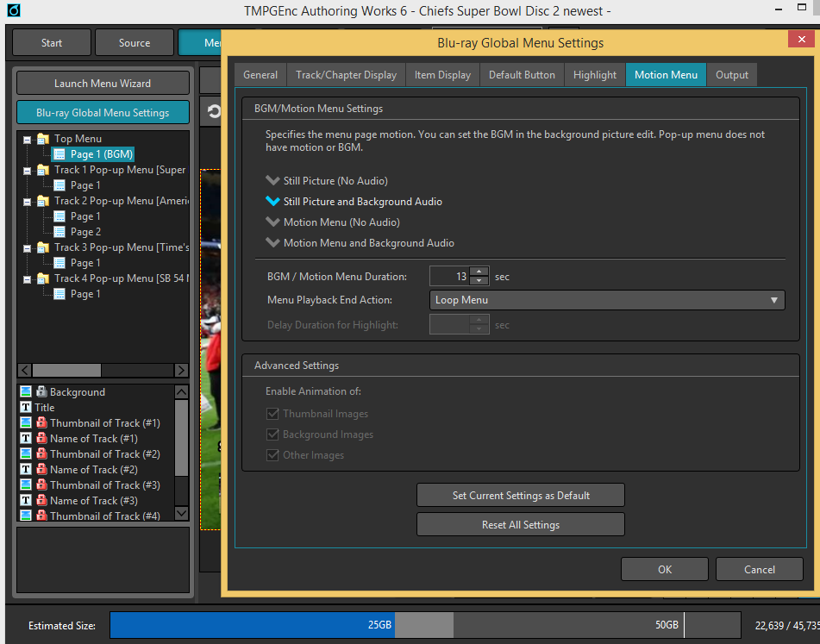Click Blu-ray Global Menu Settings button in sidebar
Screen dimensions: 820x644
coord(103,112)
